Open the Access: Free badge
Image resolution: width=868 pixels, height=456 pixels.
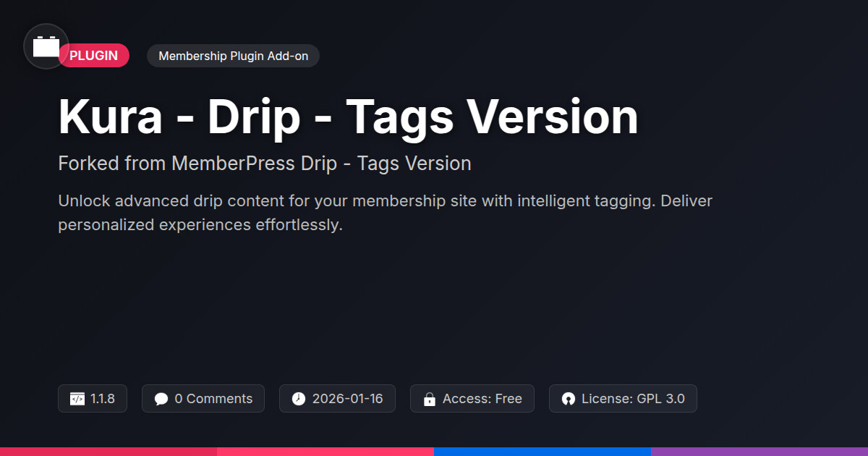coord(472,399)
